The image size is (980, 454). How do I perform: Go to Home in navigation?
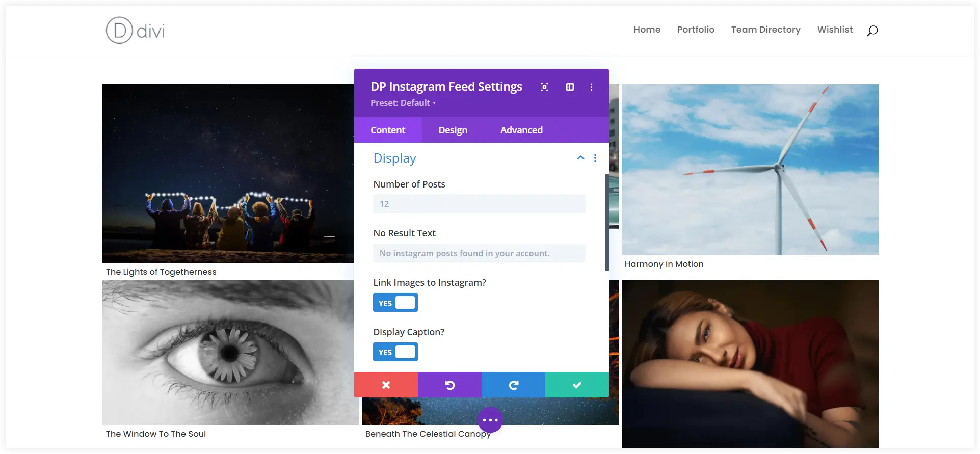tap(647, 30)
